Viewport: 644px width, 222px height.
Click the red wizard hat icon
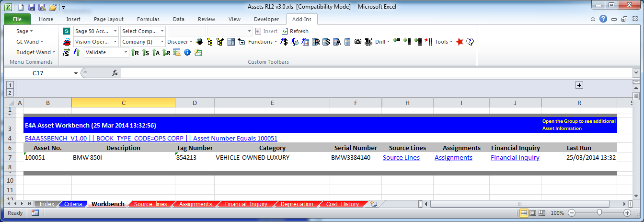click(67, 42)
